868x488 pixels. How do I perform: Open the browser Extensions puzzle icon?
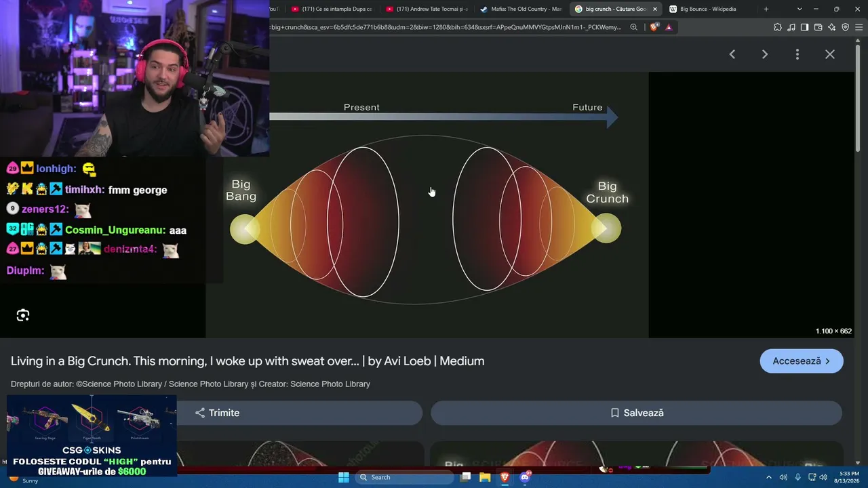777,27
